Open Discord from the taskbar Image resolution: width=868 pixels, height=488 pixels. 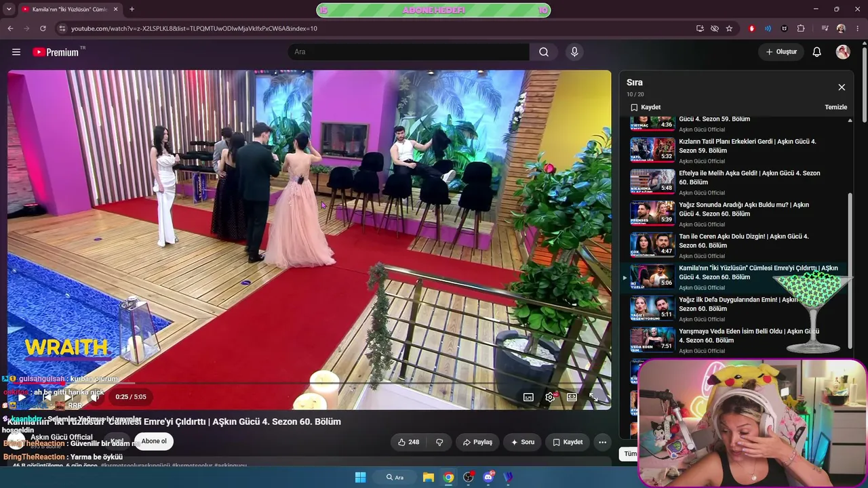(x=488, y=477)
